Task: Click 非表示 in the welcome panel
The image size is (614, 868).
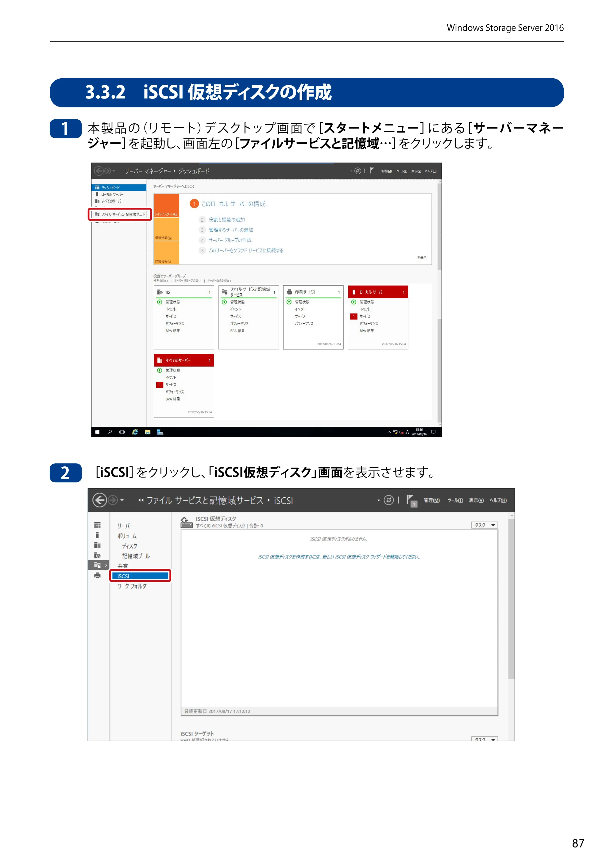Action: point(422,257)
